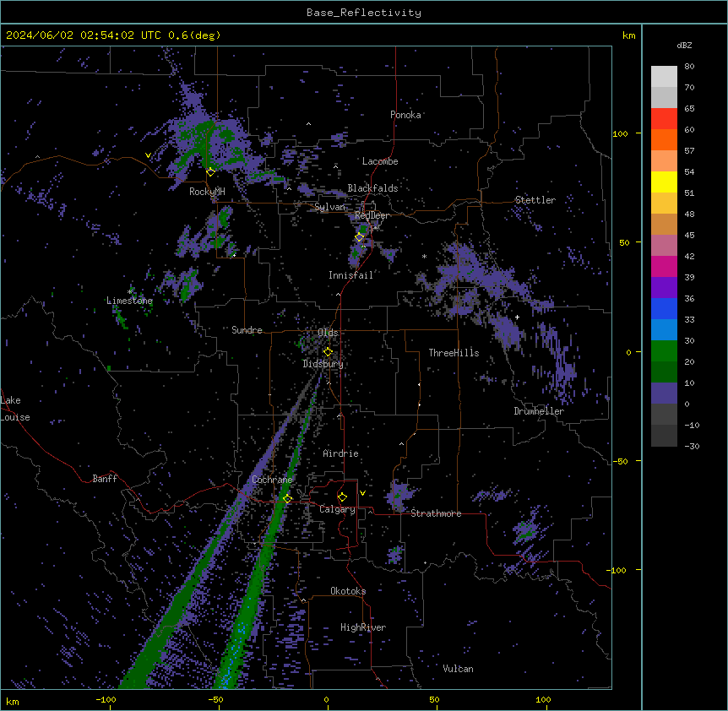Click the yellow v marker next to the Calgary diamond

coord(362,493)
